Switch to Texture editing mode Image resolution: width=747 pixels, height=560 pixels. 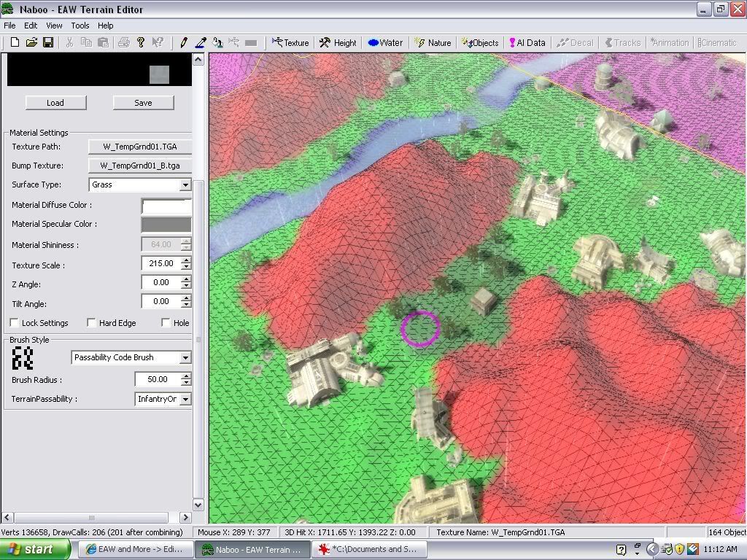(x=290, y=43)
